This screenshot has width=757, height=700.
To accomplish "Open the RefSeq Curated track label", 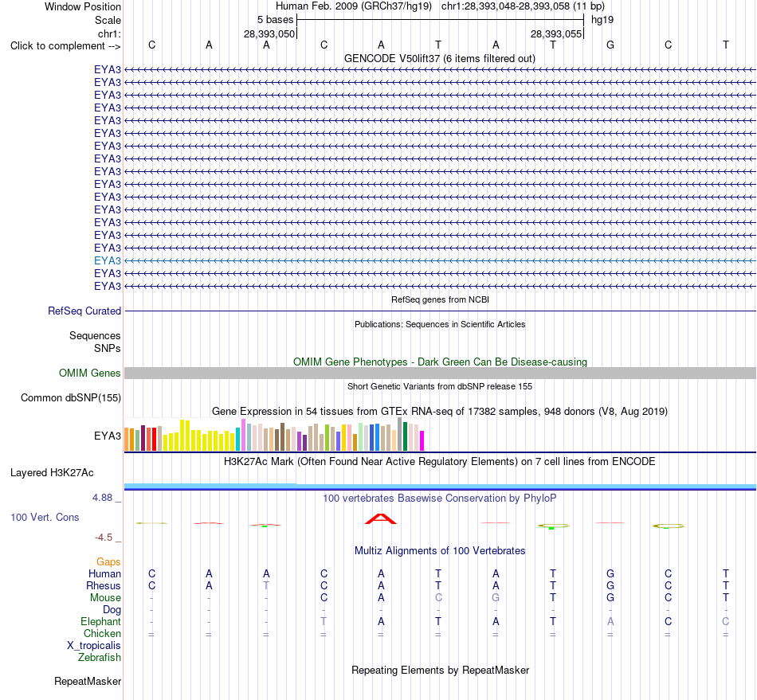I will click(x=84, y=311).
